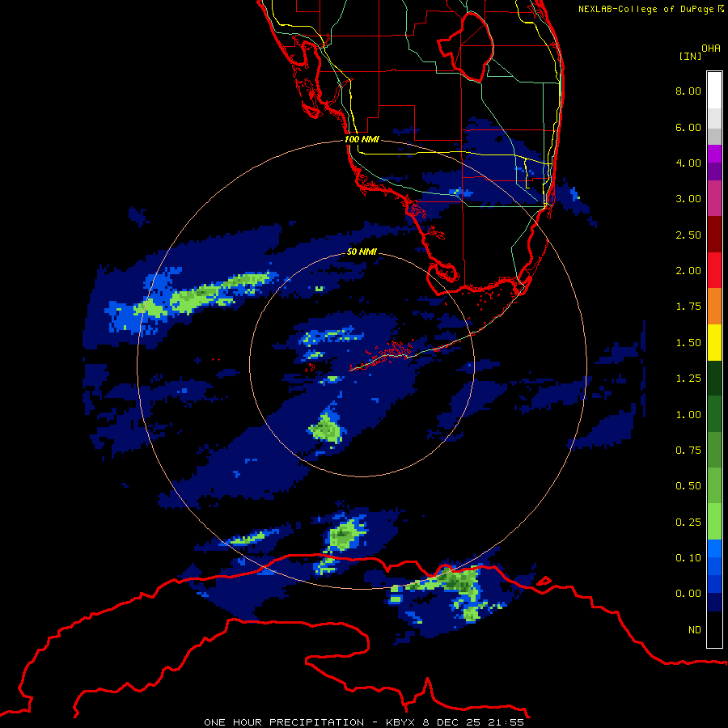Click the 1.50 legend value
728x728 pixels.
688,343
